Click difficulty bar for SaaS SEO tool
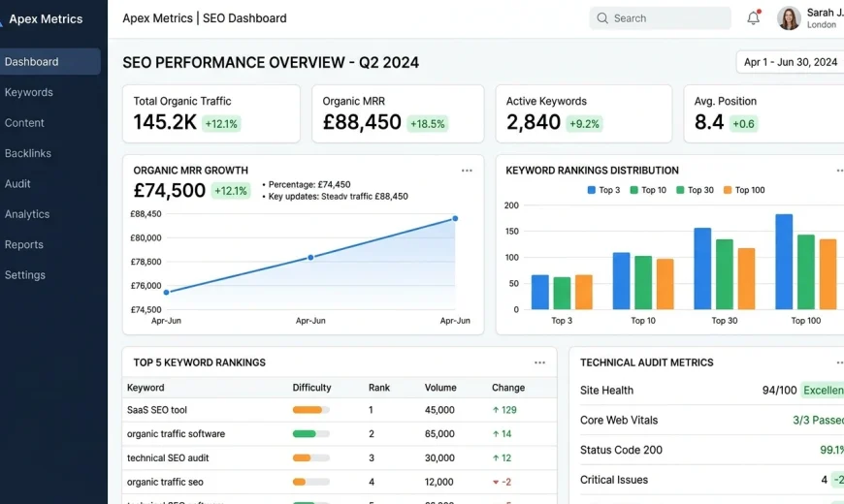Image resolution: width=844 pixels, height=504 pixels. pos(311,410)
